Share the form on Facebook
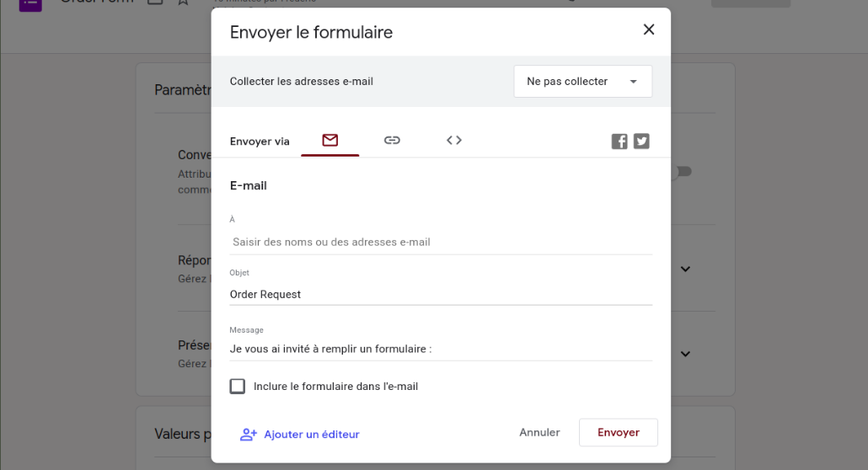 click(x=619, y=142)
